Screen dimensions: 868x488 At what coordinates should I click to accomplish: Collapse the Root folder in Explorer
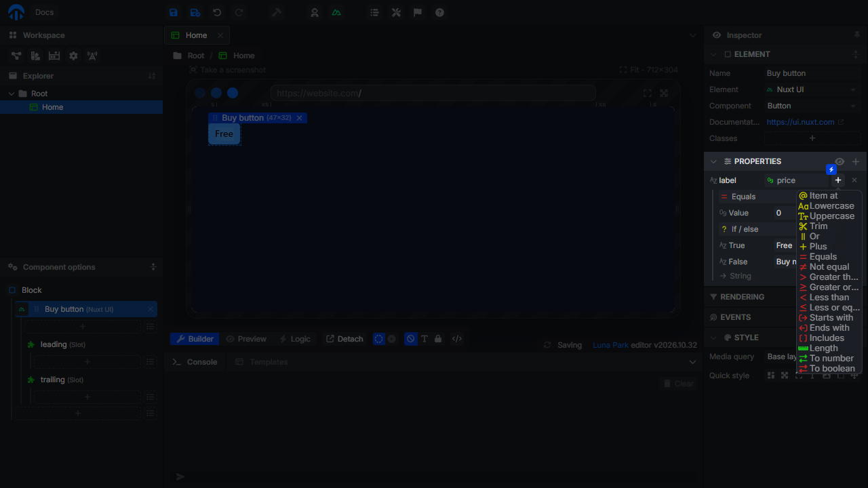click(x=12, y=94)
